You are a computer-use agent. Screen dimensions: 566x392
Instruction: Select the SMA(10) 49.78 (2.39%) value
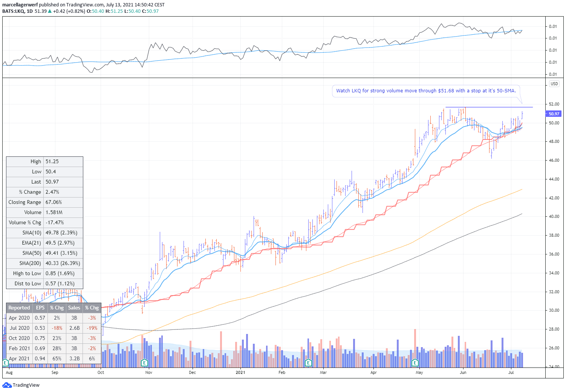coord(63,233)
